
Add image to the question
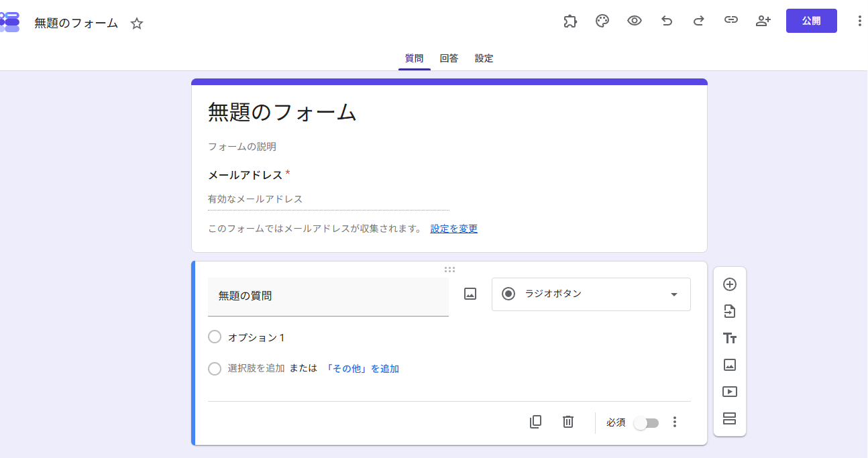[470, 294]
